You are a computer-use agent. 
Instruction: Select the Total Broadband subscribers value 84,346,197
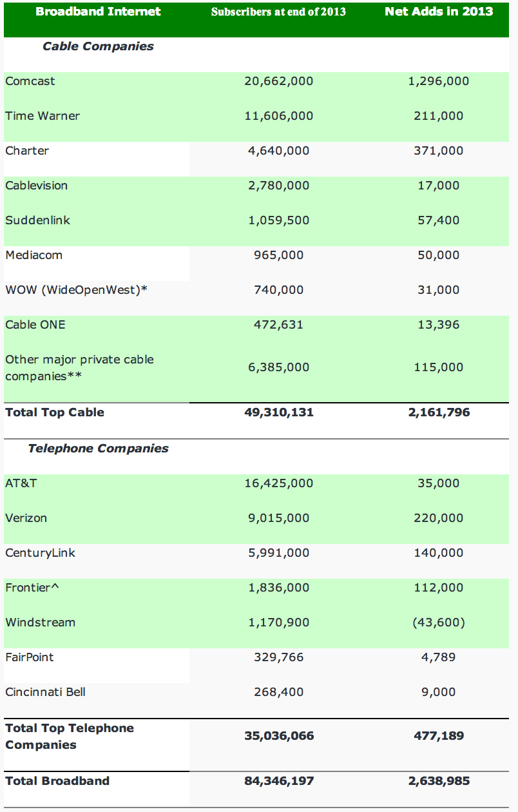[279, 781]
